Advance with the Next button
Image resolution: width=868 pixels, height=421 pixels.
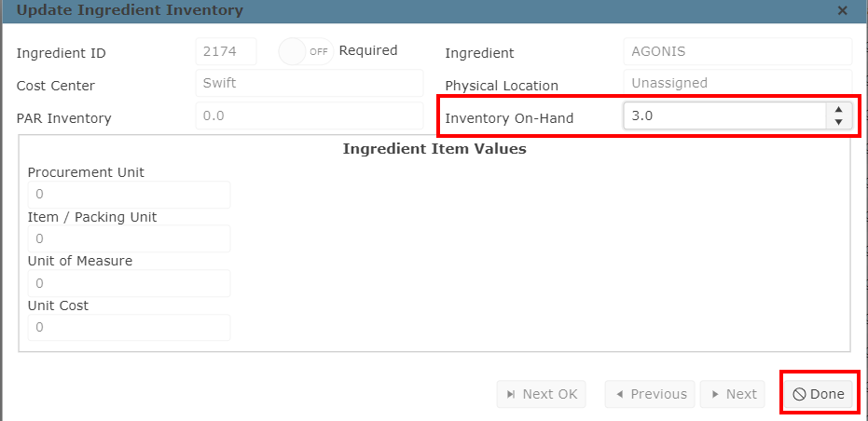coord(732,394)
